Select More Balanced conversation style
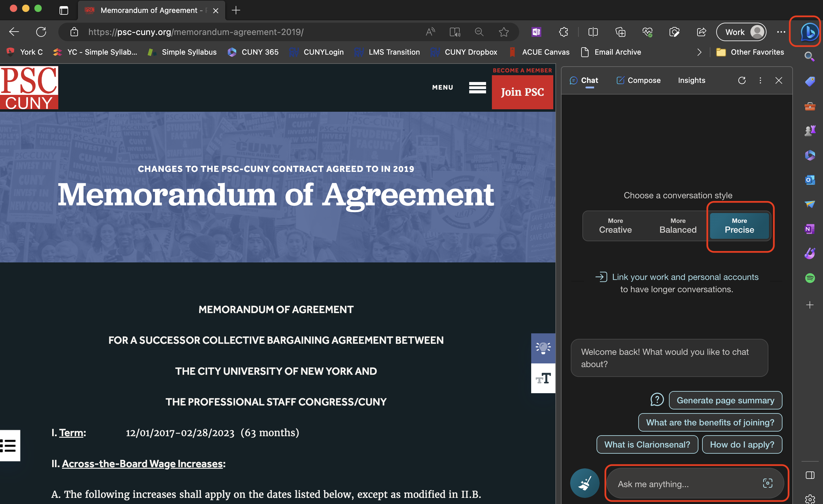The image size is (823, 504). 677,226
